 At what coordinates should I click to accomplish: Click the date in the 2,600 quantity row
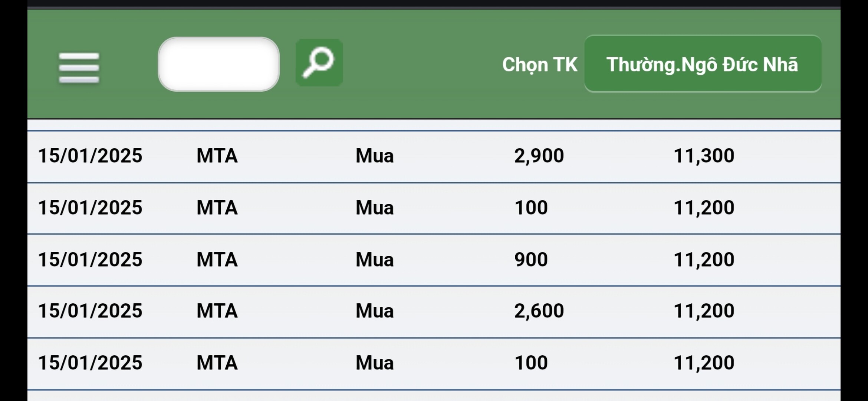tap(90, 311)
